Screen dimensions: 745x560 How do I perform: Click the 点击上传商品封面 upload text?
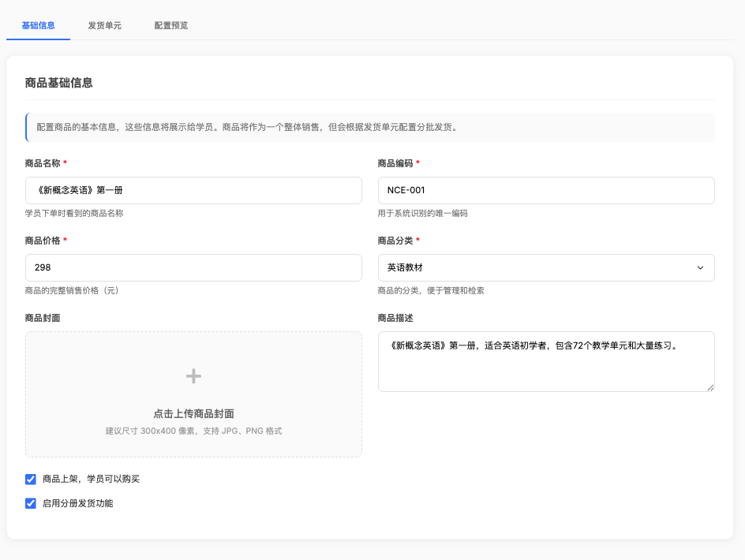tap(193, 413)
